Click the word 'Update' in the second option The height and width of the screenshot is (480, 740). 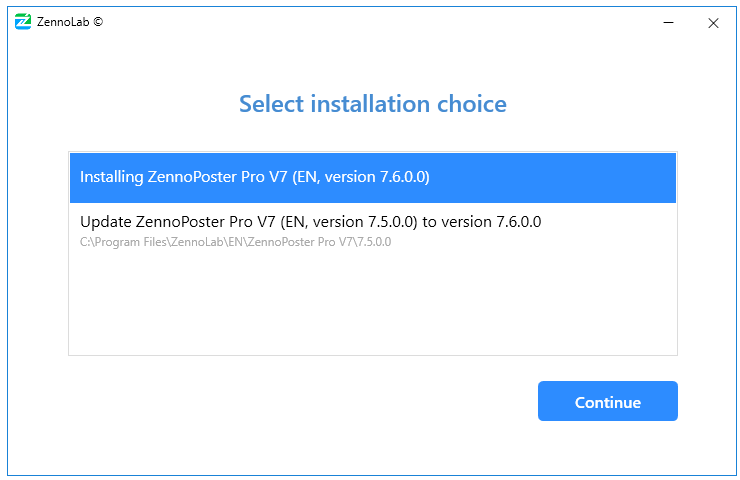[x=105, y=222]
